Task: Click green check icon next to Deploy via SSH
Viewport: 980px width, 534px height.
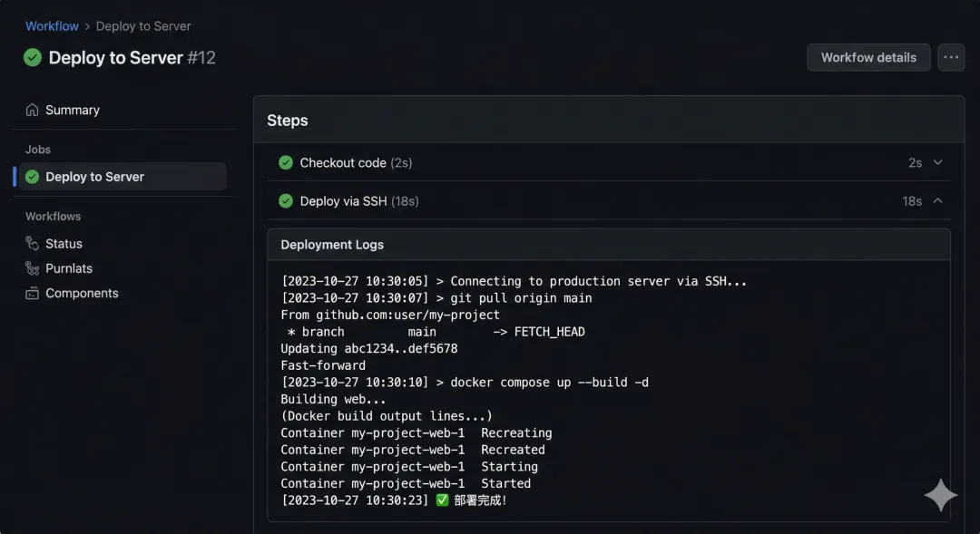Action: (285, 201)
